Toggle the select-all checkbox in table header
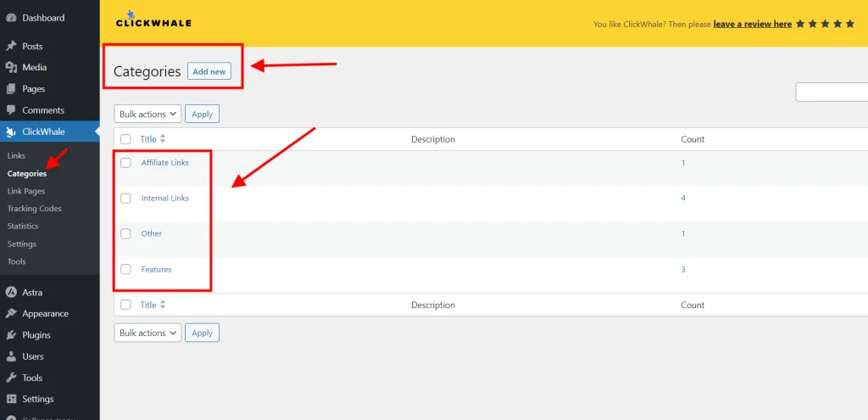This screenshot has width=868, height=420. [x=125, y=139]
